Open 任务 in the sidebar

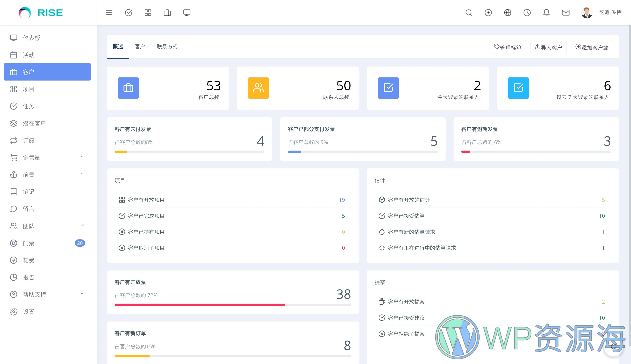point(47,106)
